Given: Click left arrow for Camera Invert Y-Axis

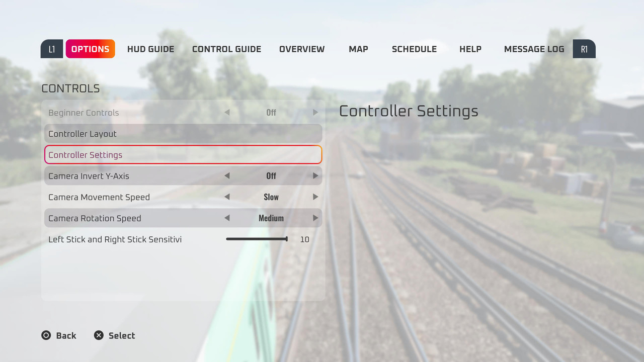Looking at the screenshot, I should 227,176.
